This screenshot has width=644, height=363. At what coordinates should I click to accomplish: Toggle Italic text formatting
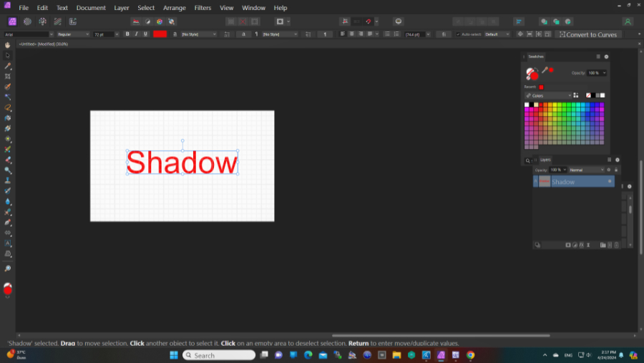click(137, 34)
